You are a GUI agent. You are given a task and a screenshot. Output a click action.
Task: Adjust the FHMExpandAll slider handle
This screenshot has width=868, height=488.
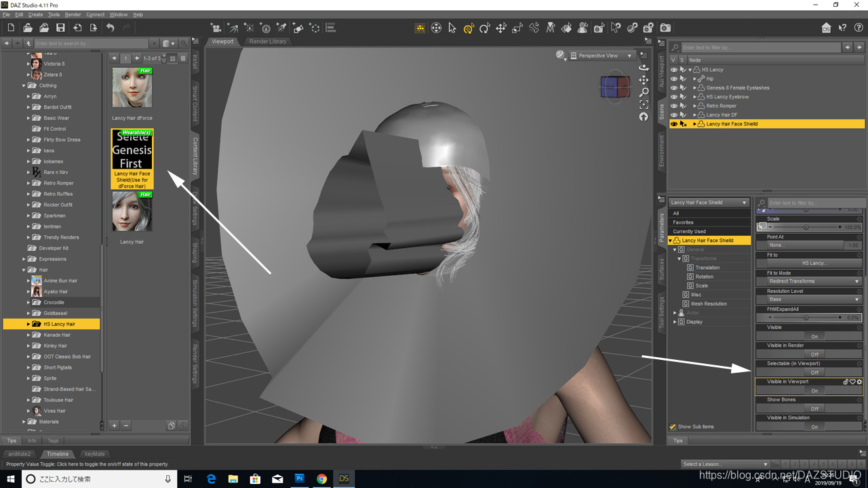[x=806, y=317]
